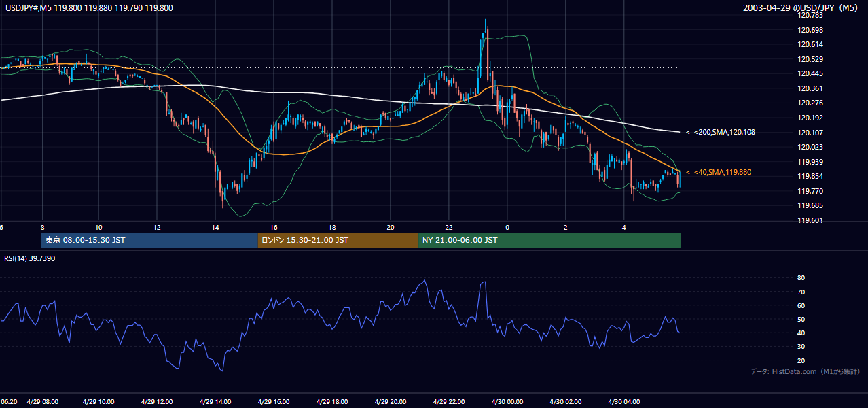The image size is (868, 408).
Task: Click hour tick 20 on price chart axis
Action: [x=391, y=227]
